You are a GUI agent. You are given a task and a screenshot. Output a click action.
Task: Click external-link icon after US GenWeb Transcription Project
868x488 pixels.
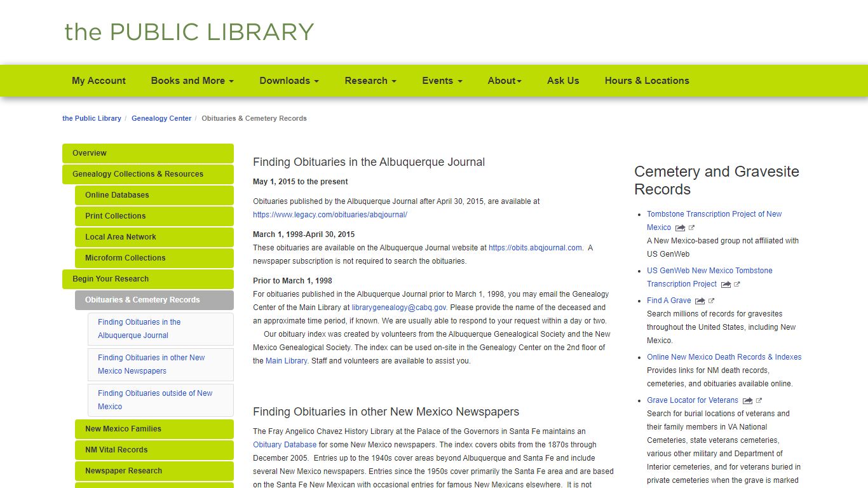[x=737, y=284]
